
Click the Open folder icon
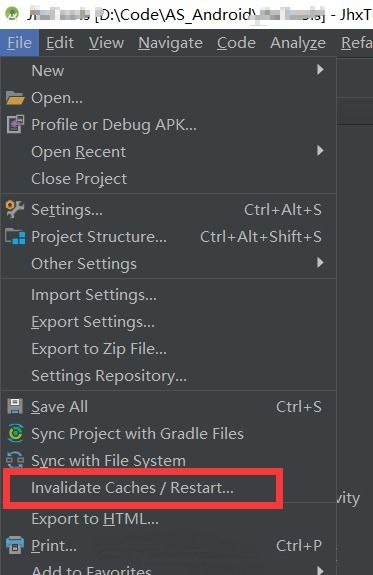[15, 98]
